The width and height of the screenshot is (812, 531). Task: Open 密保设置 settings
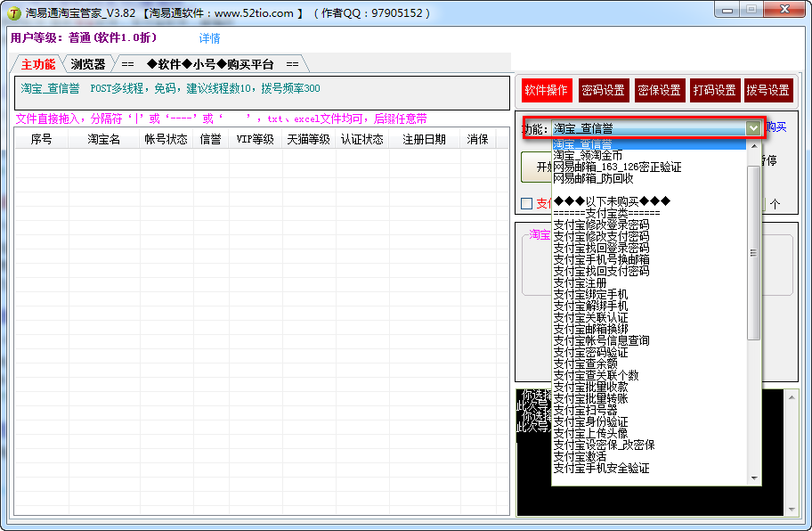pyautogui.click(x=659, y=90)
